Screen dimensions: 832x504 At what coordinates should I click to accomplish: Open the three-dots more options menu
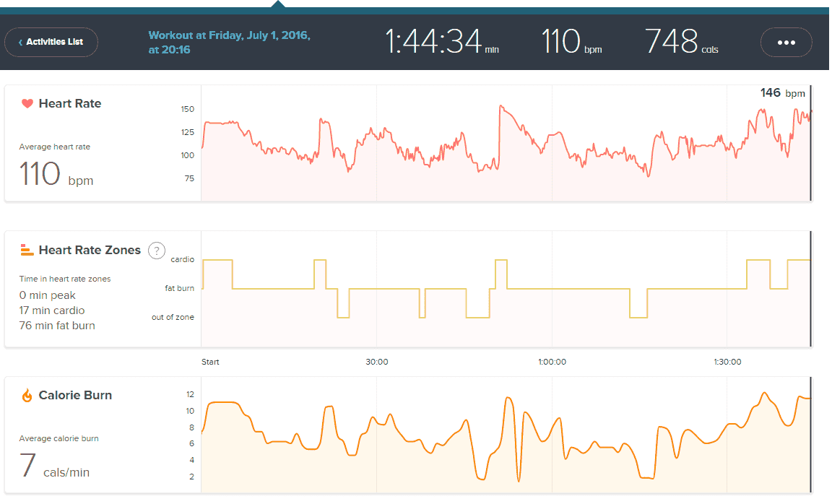pyautogui.click(x=786, y=42)
